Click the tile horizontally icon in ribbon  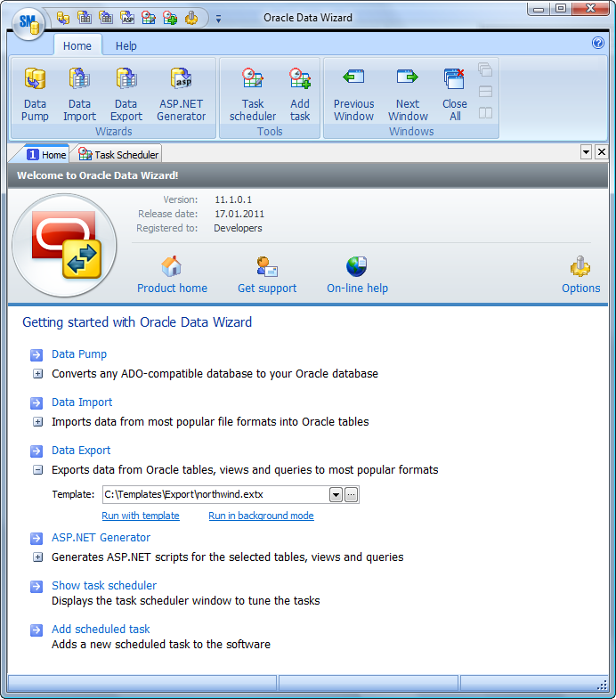coord(485,92)
